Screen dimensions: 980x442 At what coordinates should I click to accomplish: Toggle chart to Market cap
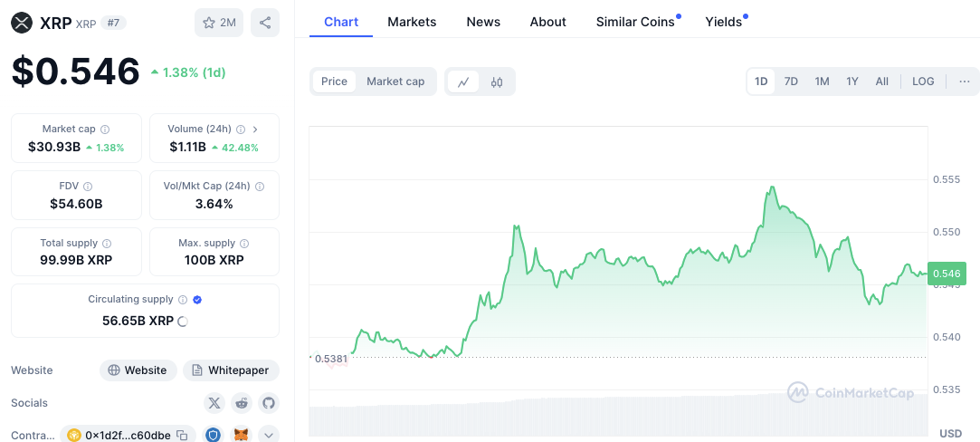coord(395,82)
